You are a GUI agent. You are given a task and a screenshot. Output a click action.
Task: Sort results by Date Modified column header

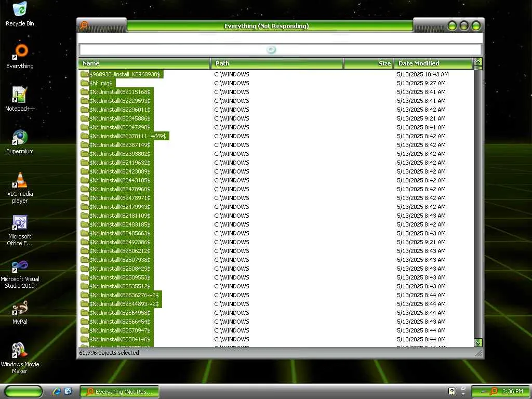pyautogui.click(x=433, y=63)
